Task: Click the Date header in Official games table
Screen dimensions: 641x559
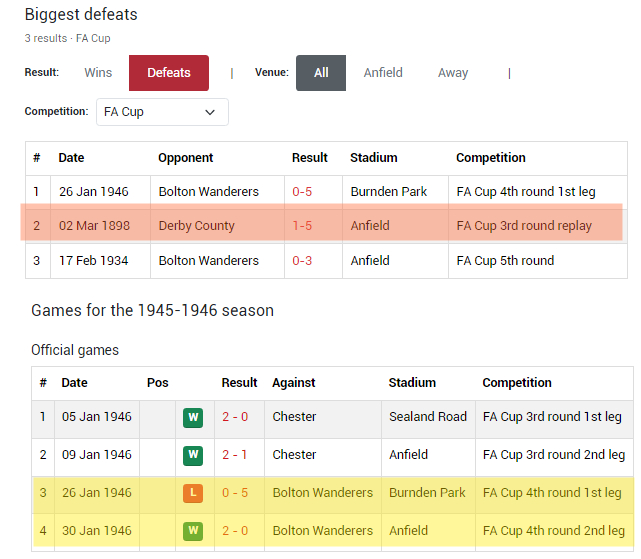Action: click(x=74, y=382)
